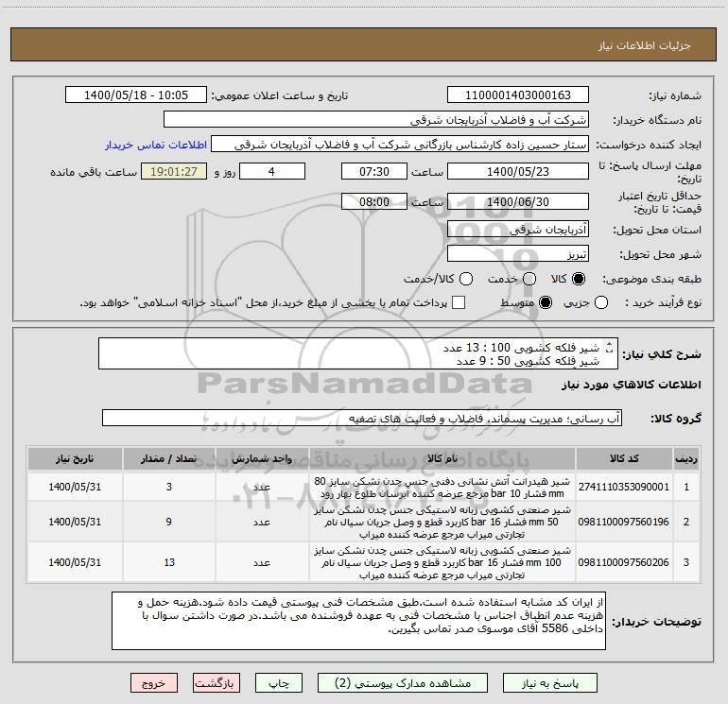Click the unit عدد in row 1
This screenshot has width=728, height=704.
262,487
